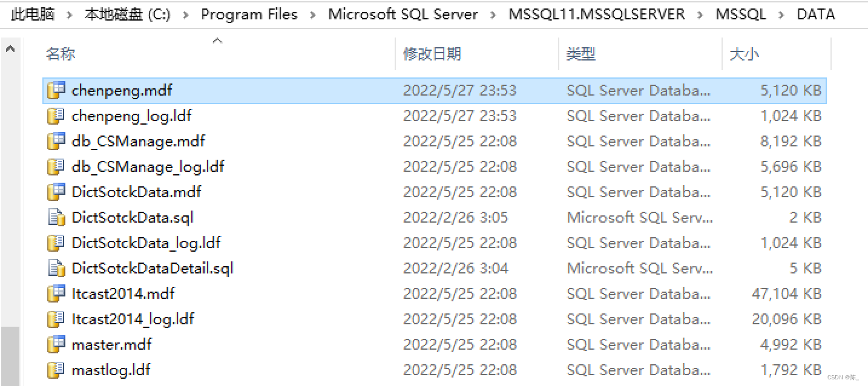Click the db_CSManage.mdf file icon
The image size is (868, 386).
[x=56, y=141]
